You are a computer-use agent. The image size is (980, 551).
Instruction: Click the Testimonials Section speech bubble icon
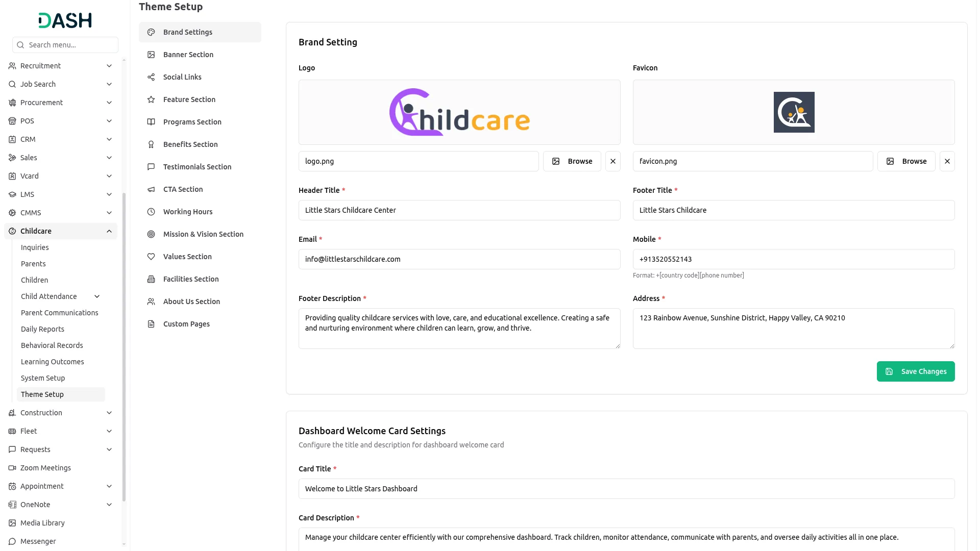click(151, 167)
